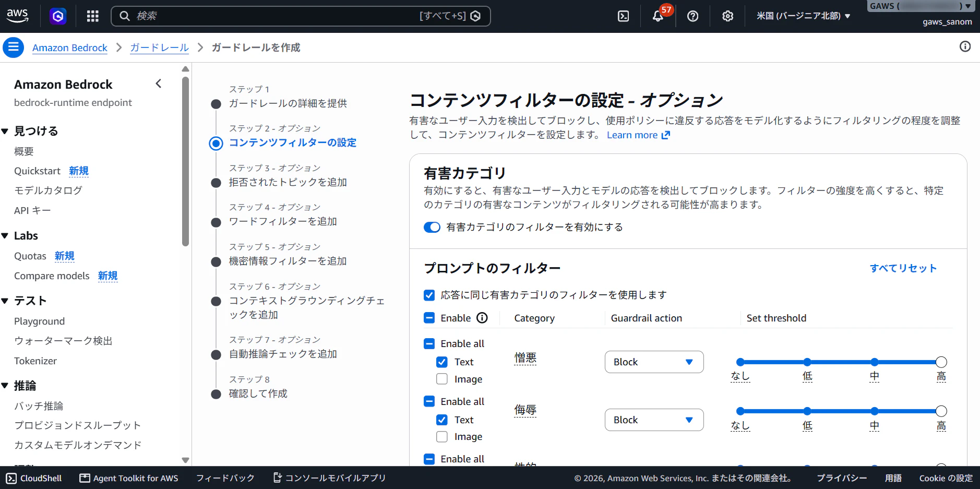The height and width of the screenshot is (489, 980).
Task: Go to step ワードフィルターを追加
Action: click(283, 221)
